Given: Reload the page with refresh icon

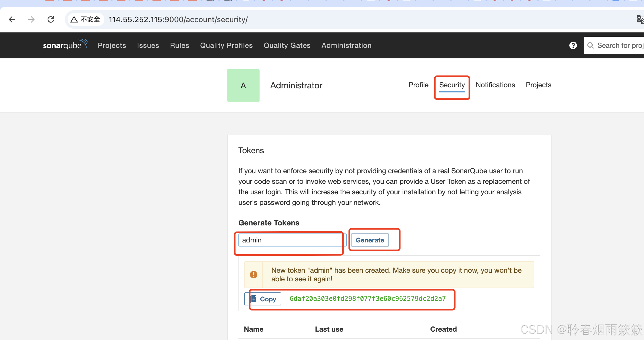Looking at the screenshot, I should point(51,19).
